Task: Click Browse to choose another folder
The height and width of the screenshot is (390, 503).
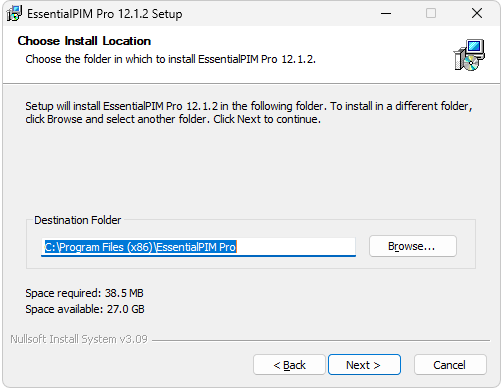Action: (412, 246)
